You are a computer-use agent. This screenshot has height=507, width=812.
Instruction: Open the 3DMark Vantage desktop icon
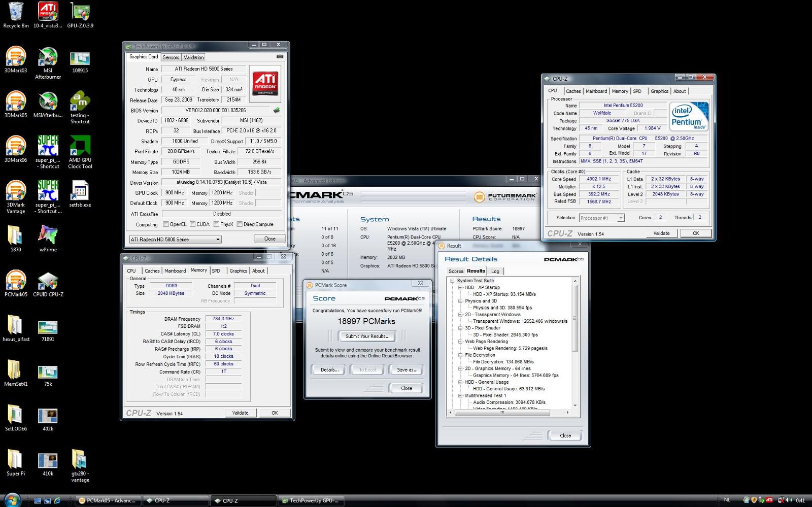point(16,197)
